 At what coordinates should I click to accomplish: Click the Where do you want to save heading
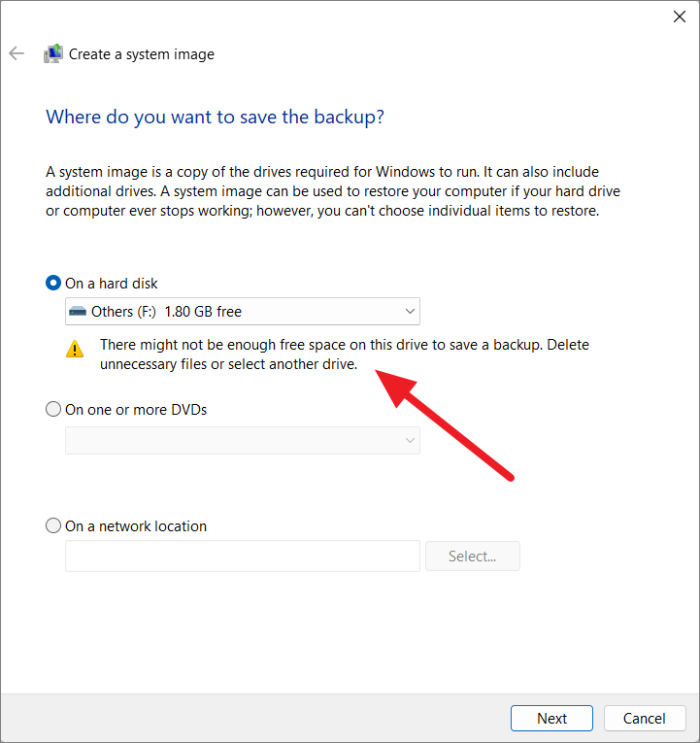[215, 117]
